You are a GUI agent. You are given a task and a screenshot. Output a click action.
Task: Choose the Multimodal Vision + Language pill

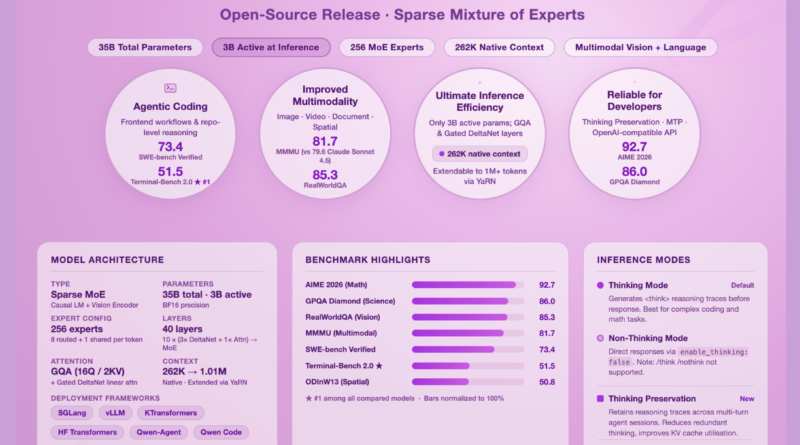pos(640,47)
